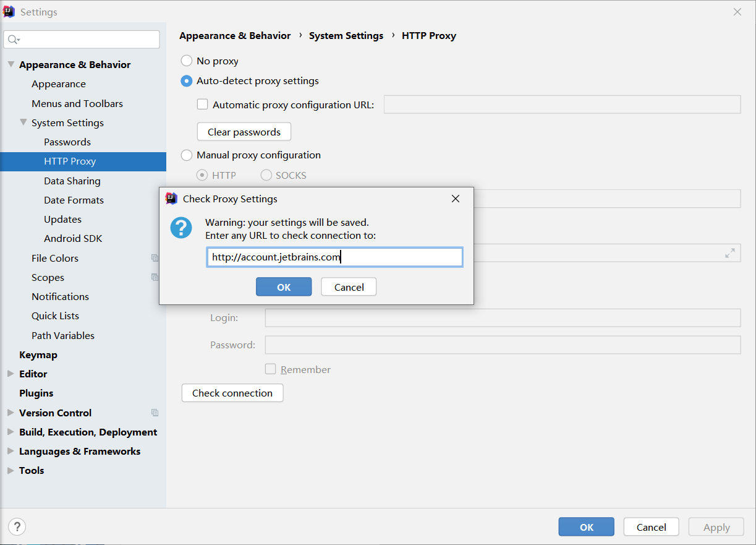Click the URL input field in the dialog

pyautogui.click(x=334, y=257)
